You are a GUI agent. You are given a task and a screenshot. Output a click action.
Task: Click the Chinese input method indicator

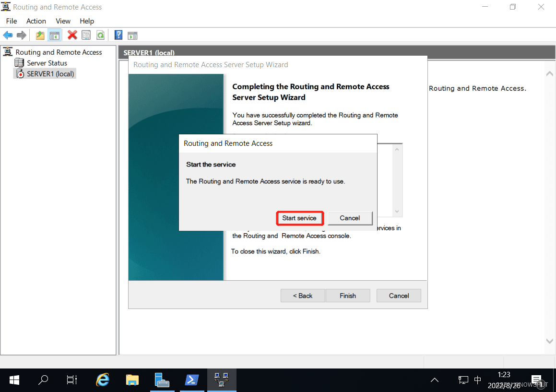(478, 380)
